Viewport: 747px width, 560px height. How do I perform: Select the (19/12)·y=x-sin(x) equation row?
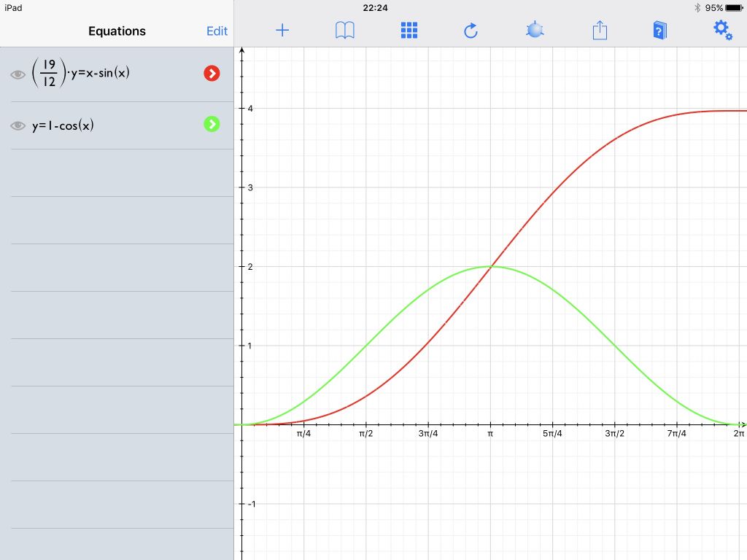[117, 74]
